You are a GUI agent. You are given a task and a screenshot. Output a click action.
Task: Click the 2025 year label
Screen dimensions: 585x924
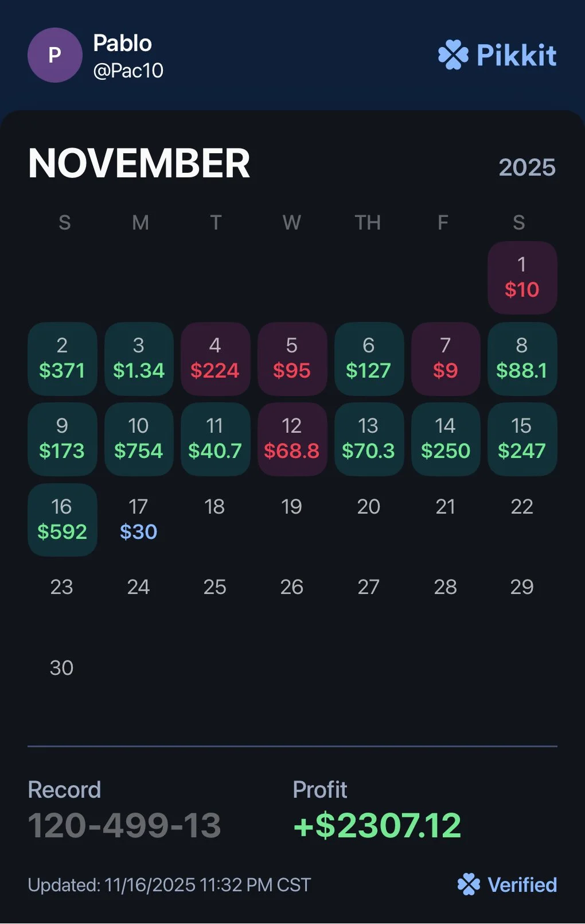[x=526, y=168]
